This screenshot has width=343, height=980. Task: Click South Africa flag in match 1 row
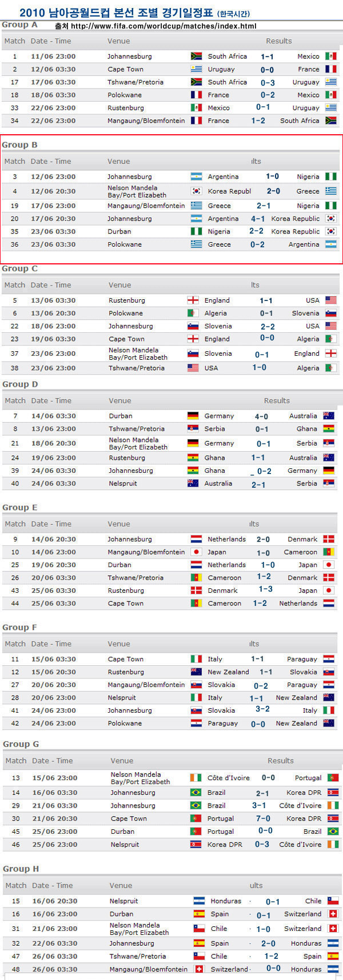coord(196,57)
